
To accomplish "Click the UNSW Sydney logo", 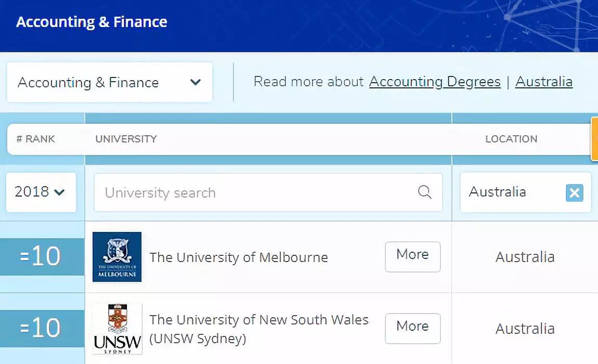I will 117,329.
